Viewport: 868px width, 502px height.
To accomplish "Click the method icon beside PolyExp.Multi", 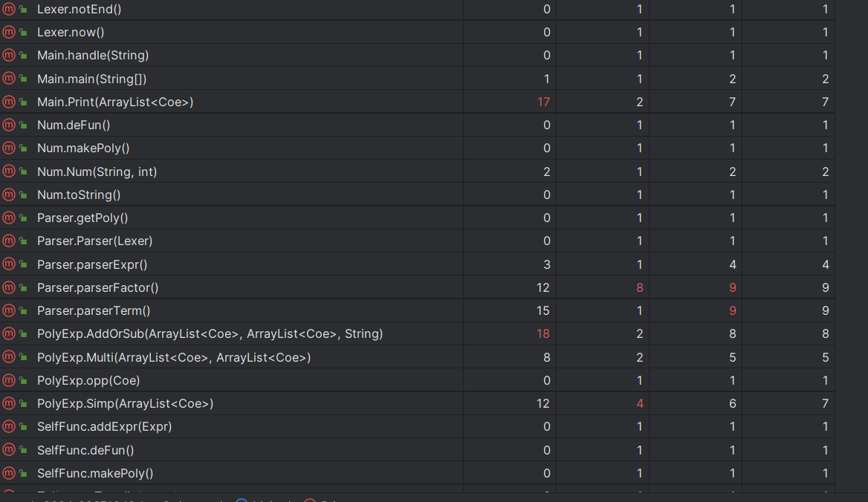I will coord(9,358).
